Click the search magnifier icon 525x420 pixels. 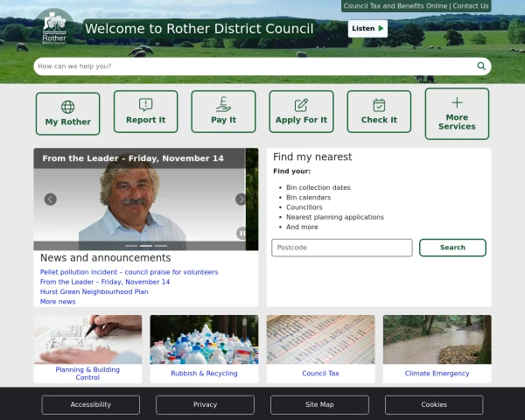[x=481, y=66]
